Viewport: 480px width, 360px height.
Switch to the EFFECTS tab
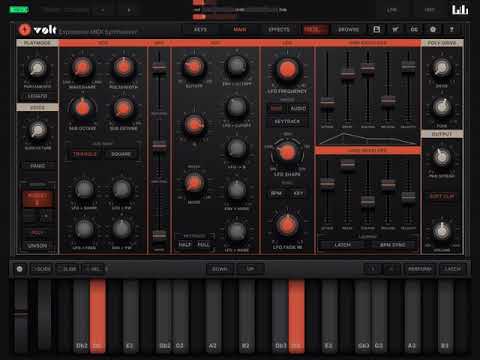[x=279, y=30]
